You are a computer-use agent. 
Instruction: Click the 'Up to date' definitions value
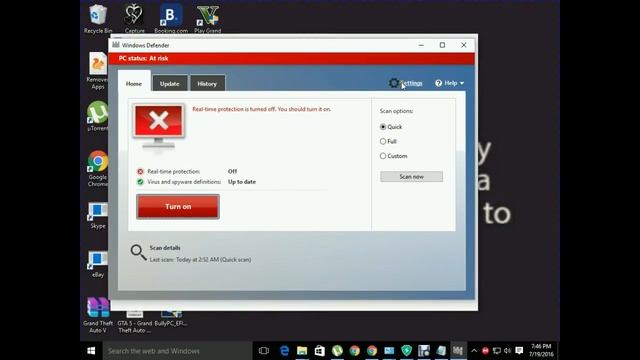pos(242,182)
